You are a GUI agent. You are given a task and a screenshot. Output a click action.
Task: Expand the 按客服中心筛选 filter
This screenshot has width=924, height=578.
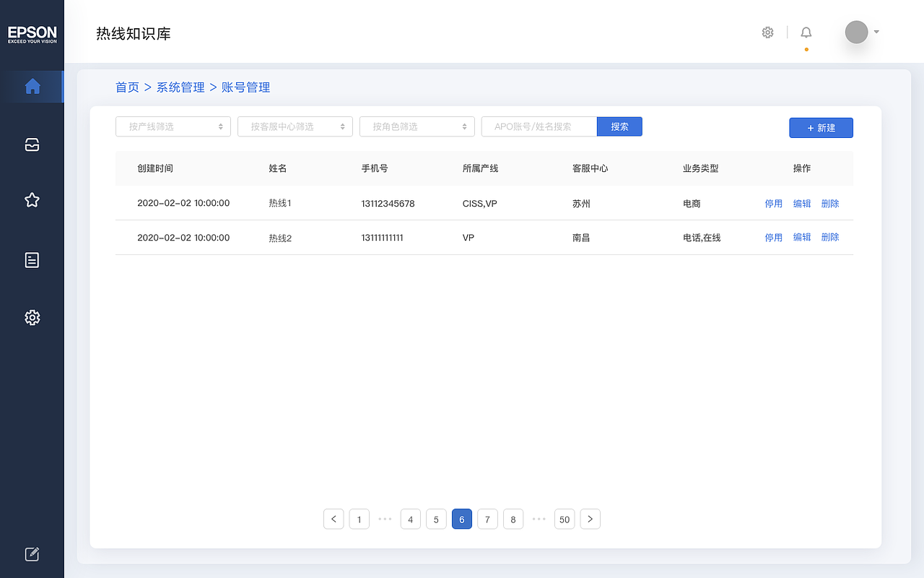295,126
